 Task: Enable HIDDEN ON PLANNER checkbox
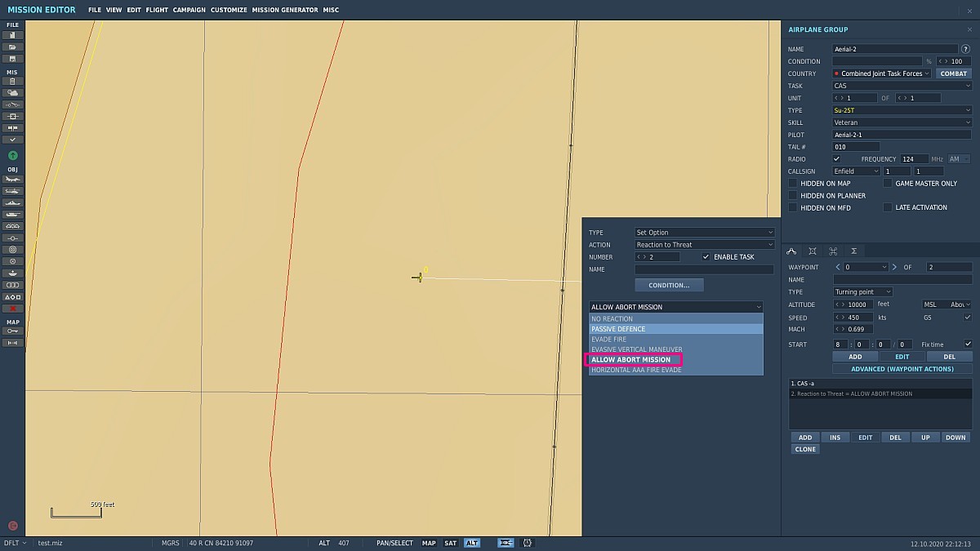point(792,196)
